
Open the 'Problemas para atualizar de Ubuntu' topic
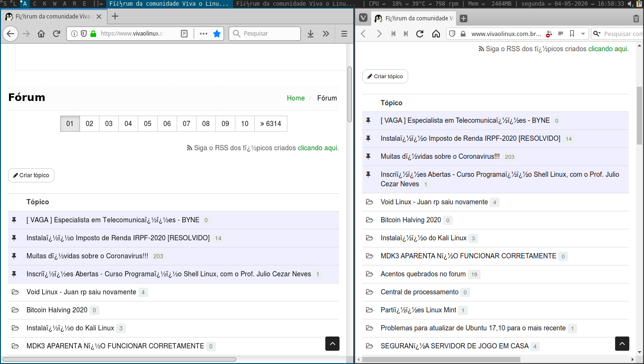click(473, 328)
